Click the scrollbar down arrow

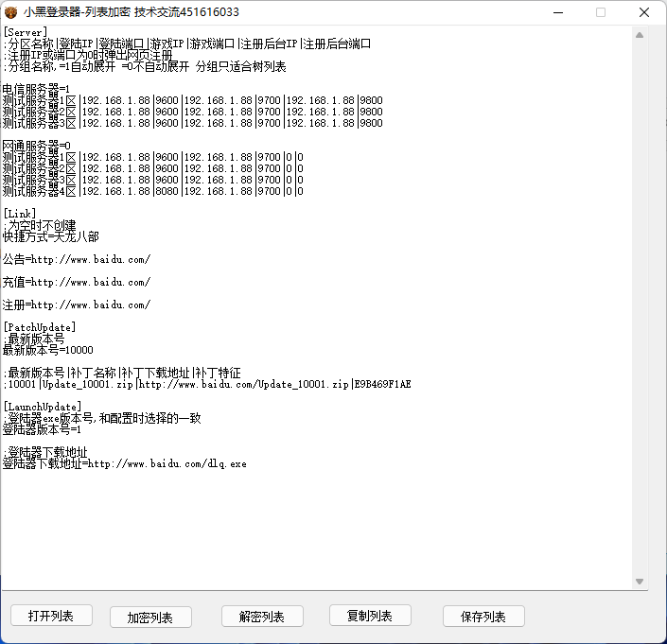pos(640,581)
